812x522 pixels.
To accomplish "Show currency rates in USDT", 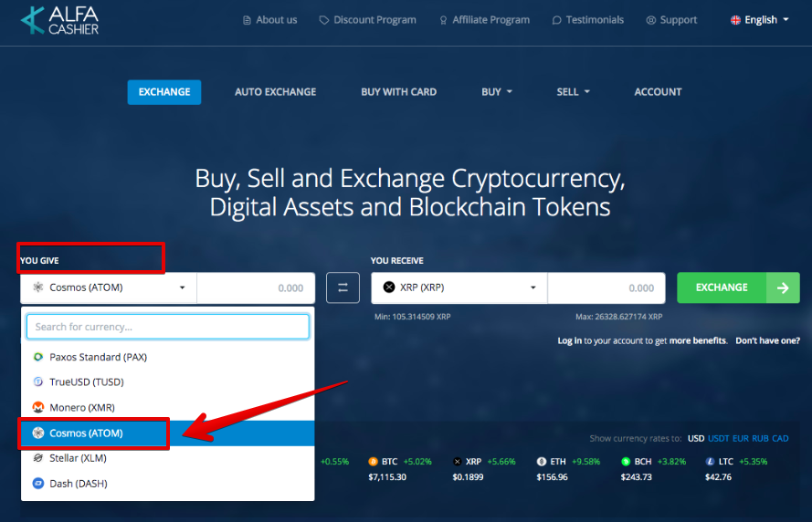I will pyautogui.click(x=718, y=438).
